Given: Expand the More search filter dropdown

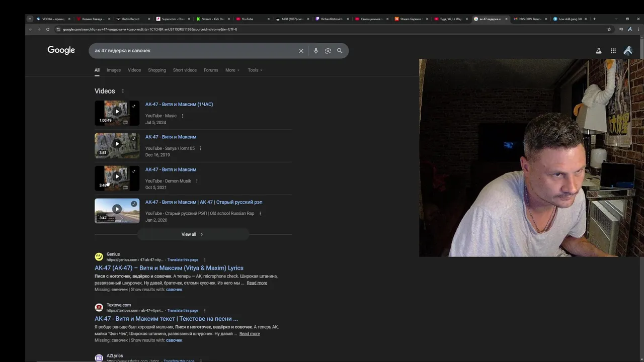Looking at the screenshot, I should point(232,70).
